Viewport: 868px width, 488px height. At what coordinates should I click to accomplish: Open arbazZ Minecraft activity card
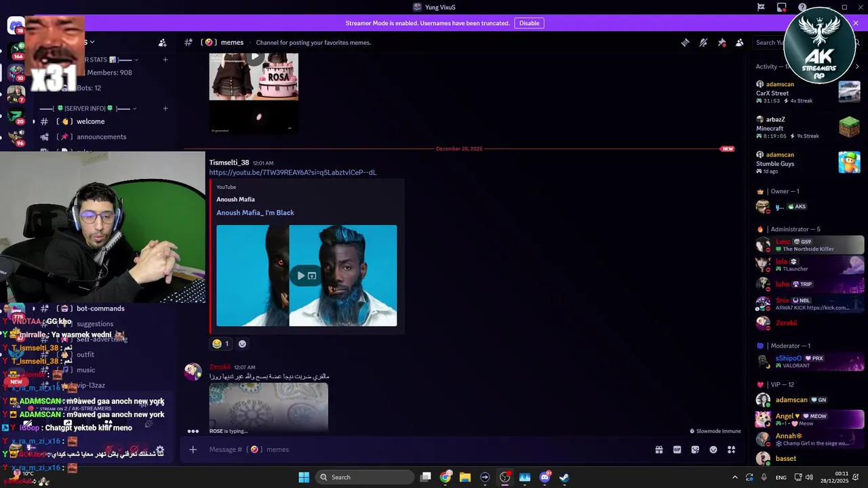pos(808,127)
